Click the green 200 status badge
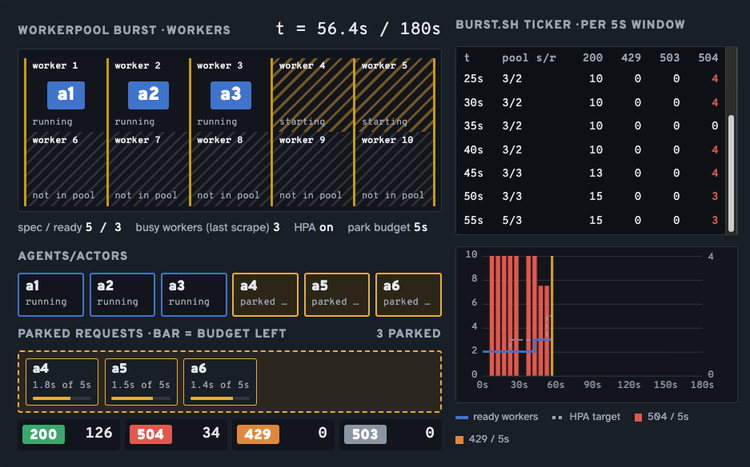 [x=44, y=434]
